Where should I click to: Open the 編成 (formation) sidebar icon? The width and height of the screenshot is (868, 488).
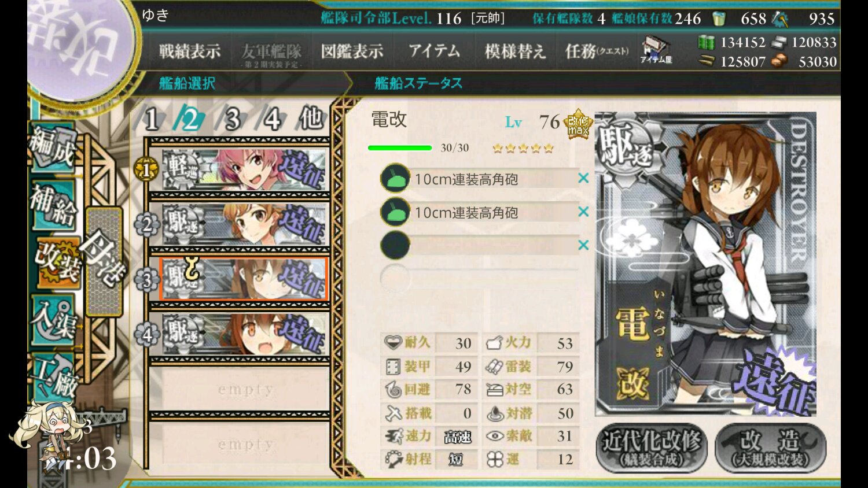point(53,147)
